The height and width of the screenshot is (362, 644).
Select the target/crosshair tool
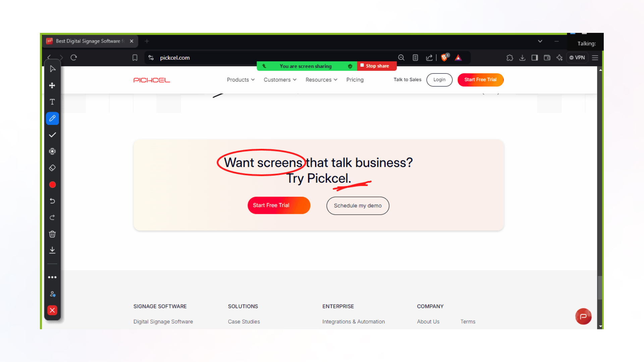tap(52, 151)
